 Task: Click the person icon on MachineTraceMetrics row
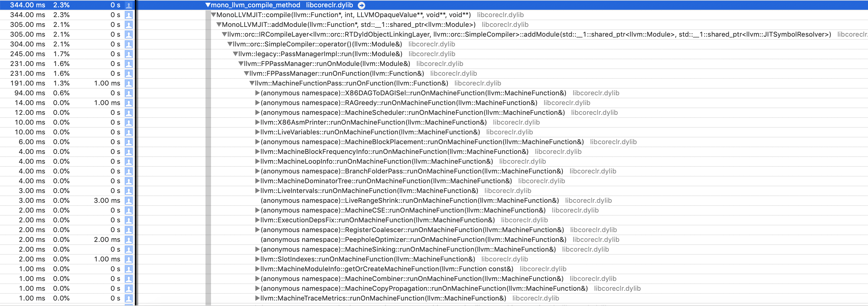click(x=128, y=298)
